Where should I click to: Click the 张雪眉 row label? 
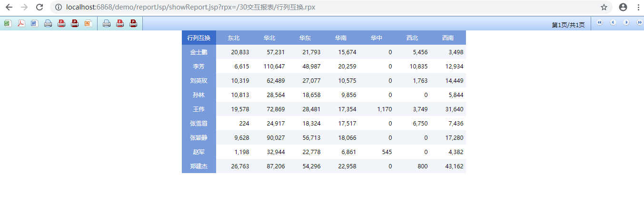coord(199,123)
